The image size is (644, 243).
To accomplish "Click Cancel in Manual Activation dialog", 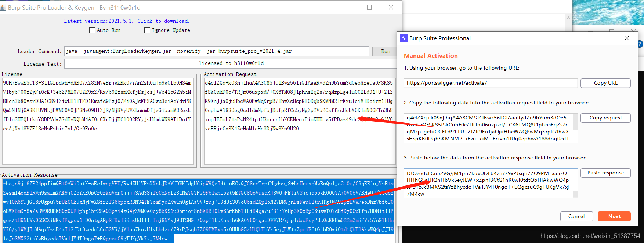I will tap(576, 216).
